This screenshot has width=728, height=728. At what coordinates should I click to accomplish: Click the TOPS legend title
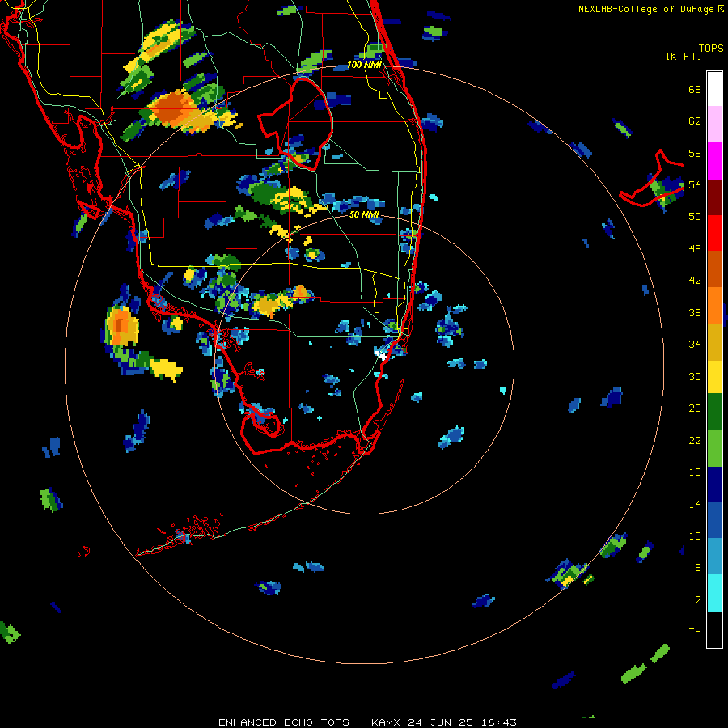(711, 49)
